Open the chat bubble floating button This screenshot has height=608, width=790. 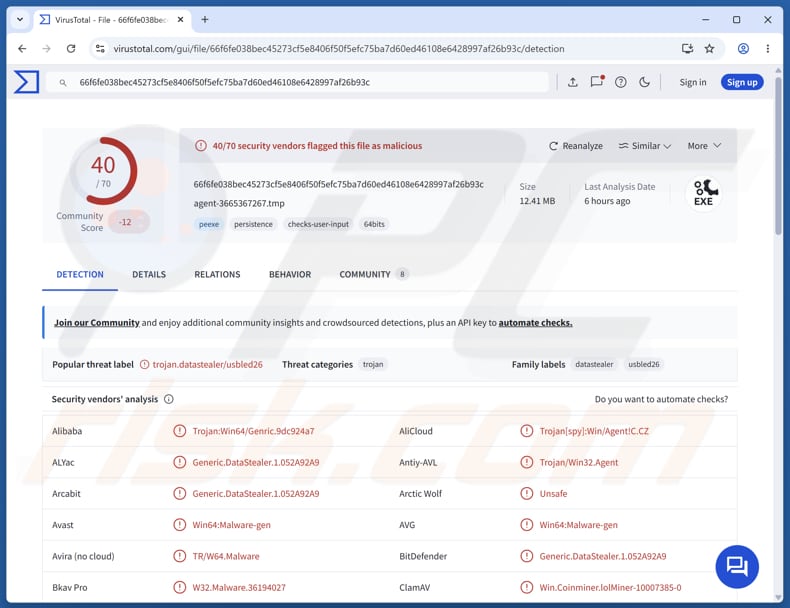click(x=737, y=567)
